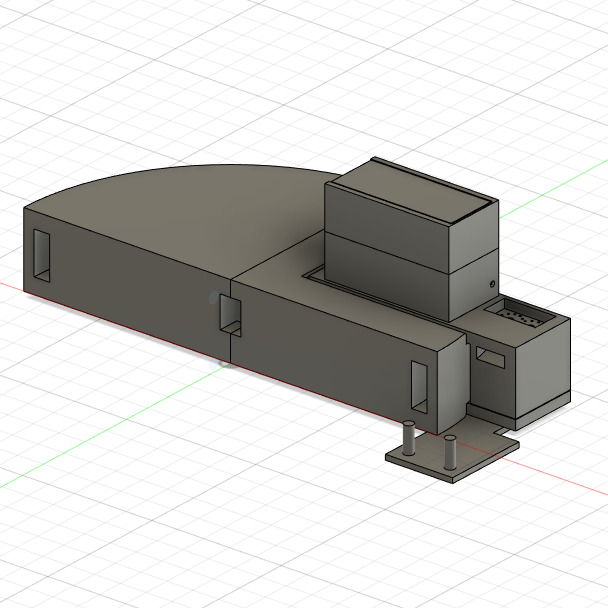This screenshot has width=608, height=608.
Task: Select the left cylindrical peg on the plate
Action: pyautogui.click(x=408, y=437)
